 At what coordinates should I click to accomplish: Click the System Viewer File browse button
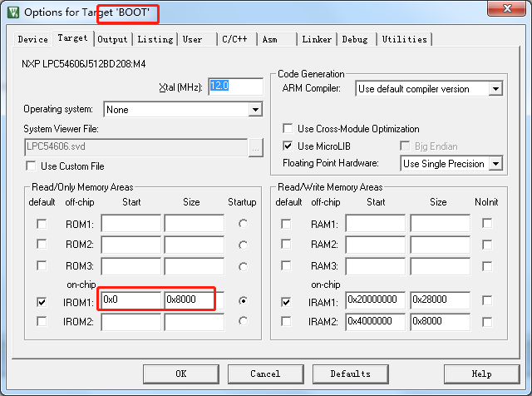[x=255, y=148]
